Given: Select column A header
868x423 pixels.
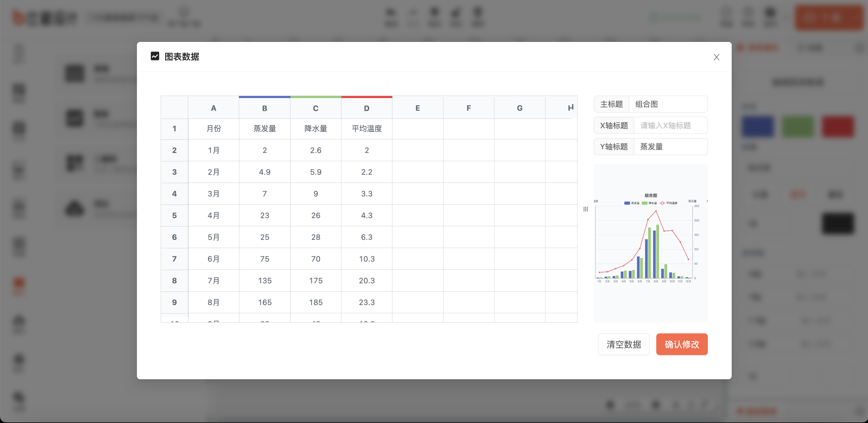Looking at the screenshot, I should pos(213,108).
